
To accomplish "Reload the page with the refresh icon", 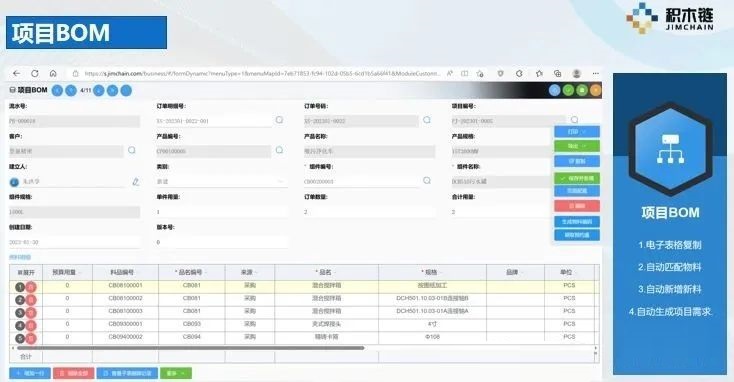I will pyautogui.click(x=35, y=73).
